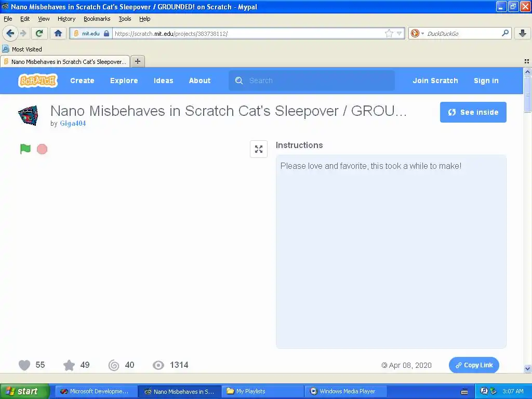Open the Help menu

pyautogui.click(x=145, y=19)
